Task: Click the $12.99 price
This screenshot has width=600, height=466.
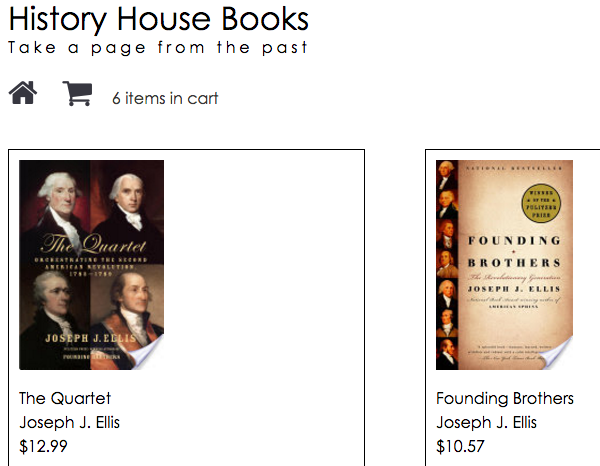Action: pyautogui.click(x=44, y=446)
